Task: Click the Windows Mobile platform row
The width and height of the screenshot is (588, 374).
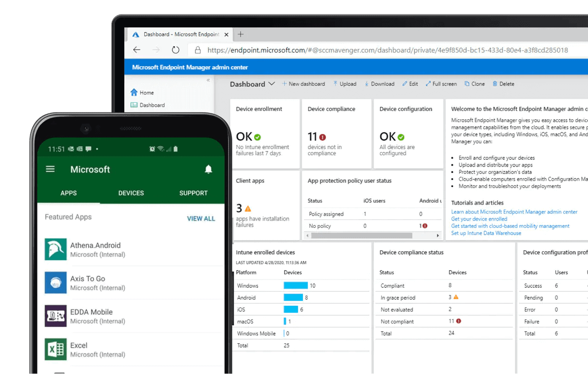Action: coord(301,333)
